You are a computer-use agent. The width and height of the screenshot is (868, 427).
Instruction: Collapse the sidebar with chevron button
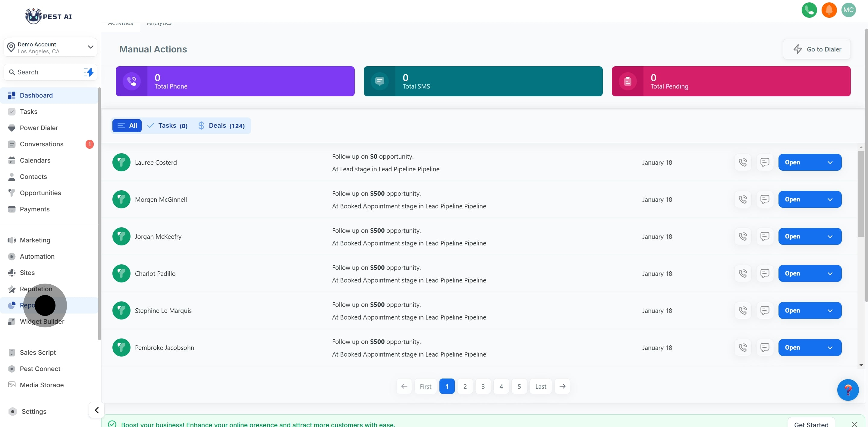click(x=96, y=410)
